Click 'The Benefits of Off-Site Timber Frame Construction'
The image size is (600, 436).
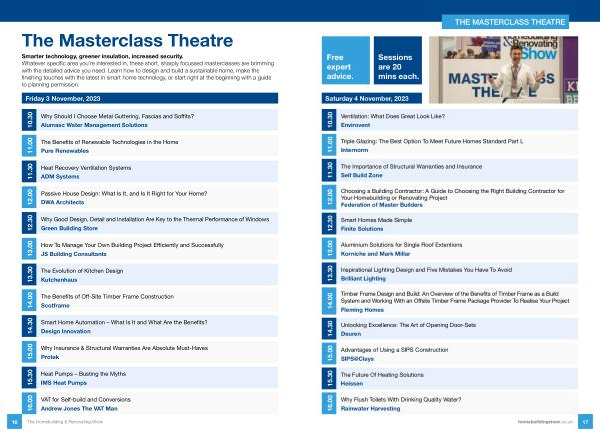click(107, 297)
